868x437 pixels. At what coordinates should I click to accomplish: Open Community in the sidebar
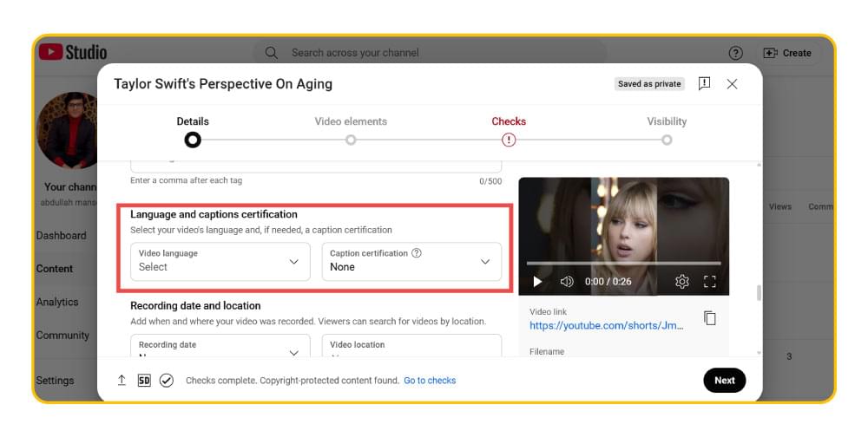coord(62,336)
